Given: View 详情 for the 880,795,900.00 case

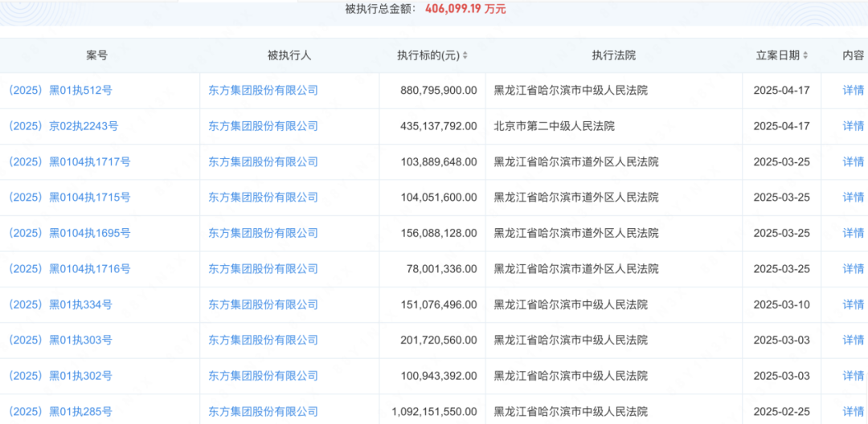Looking at the screenshot, I should [x=853, y=91].
